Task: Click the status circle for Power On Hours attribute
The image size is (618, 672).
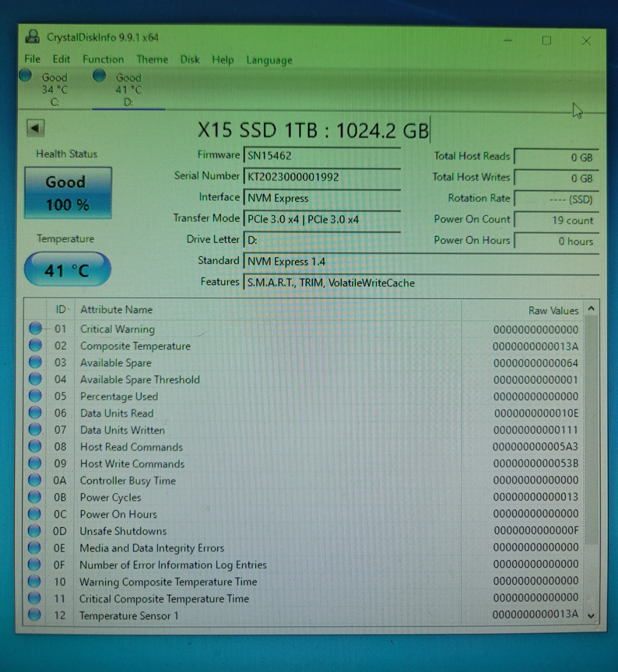Action: click(35, 513)
